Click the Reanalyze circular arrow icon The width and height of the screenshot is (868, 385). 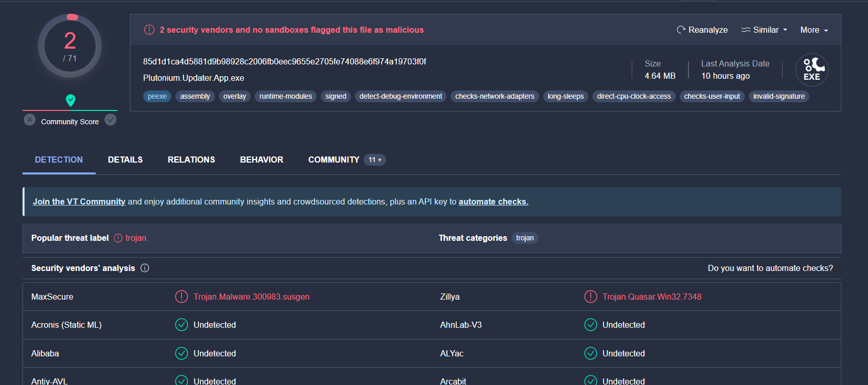click(681, 30)
